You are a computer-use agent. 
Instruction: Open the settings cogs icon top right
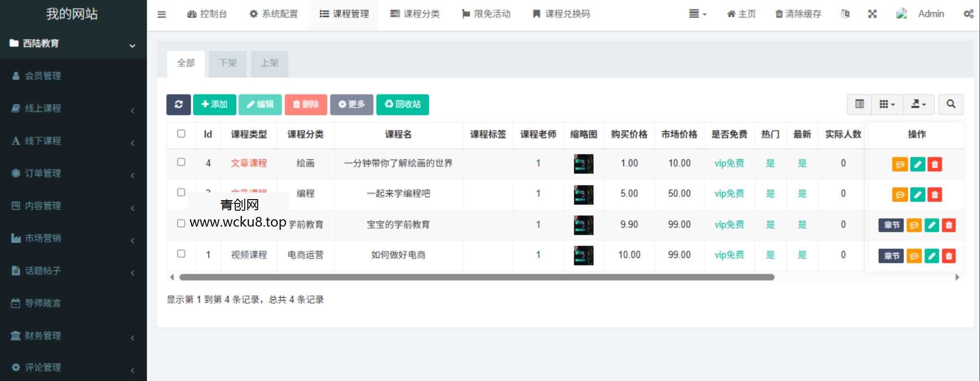[x=968, y=14]
